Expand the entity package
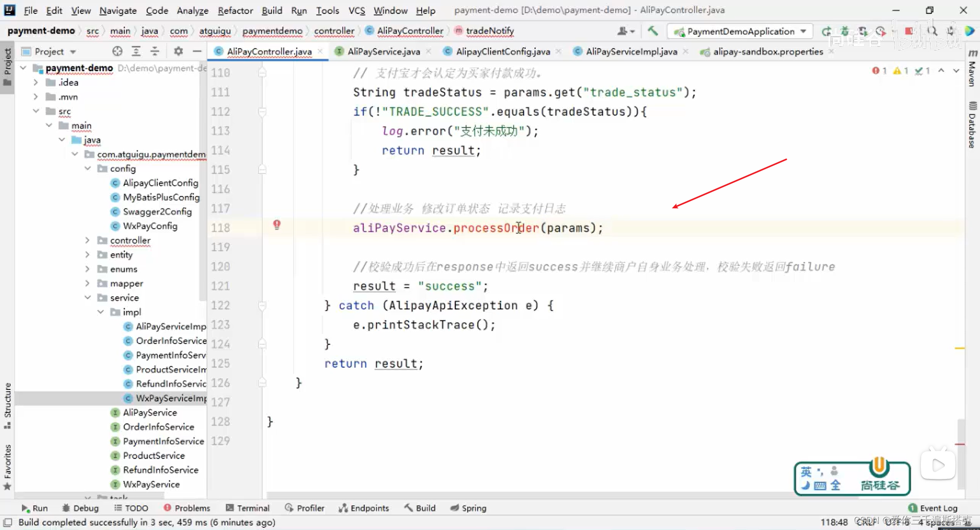 tap(87, 254)
